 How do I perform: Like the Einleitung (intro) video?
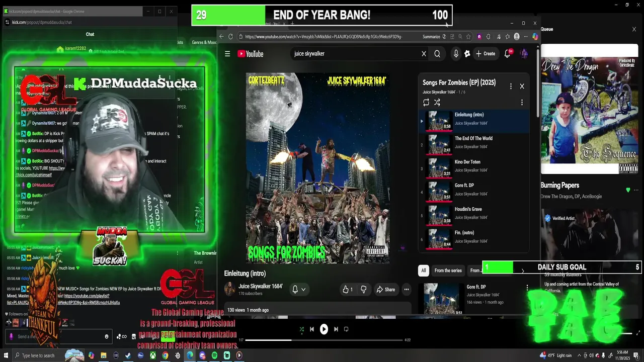click(x=348, y=290)
